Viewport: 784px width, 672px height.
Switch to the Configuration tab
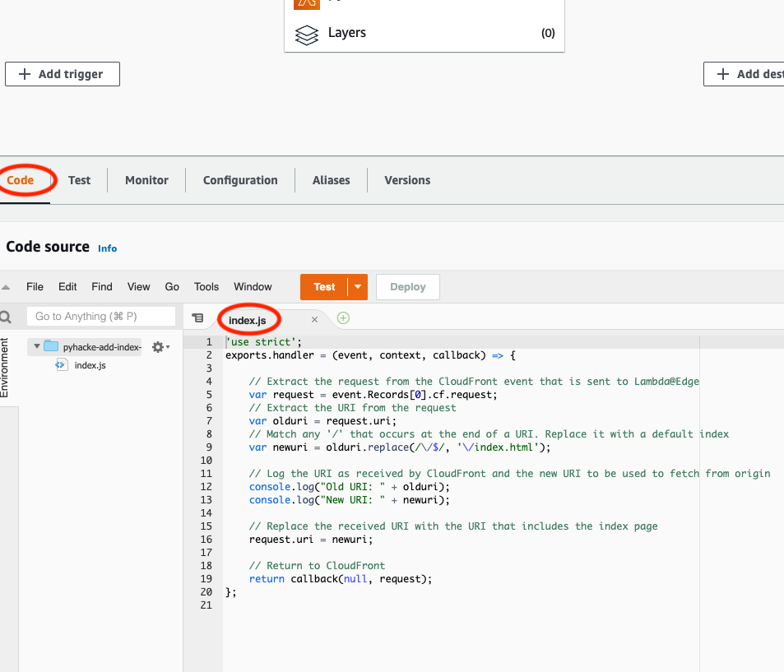point(240,180)
